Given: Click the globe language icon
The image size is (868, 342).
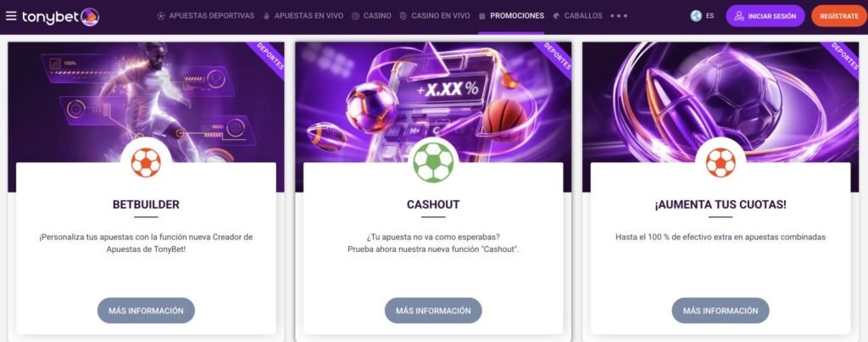Looking at the screenshot, I should click(x=696, y=16).
